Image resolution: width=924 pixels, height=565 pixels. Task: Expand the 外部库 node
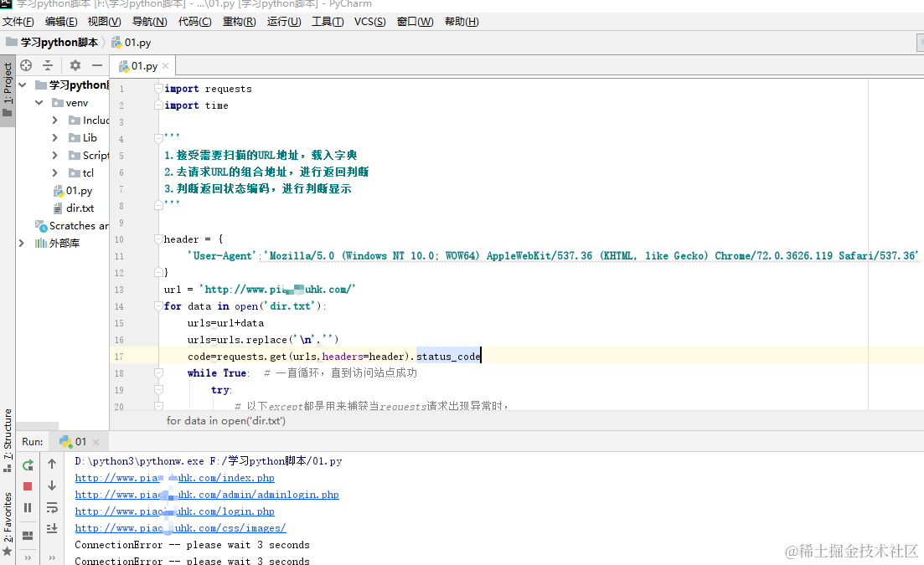22,243
